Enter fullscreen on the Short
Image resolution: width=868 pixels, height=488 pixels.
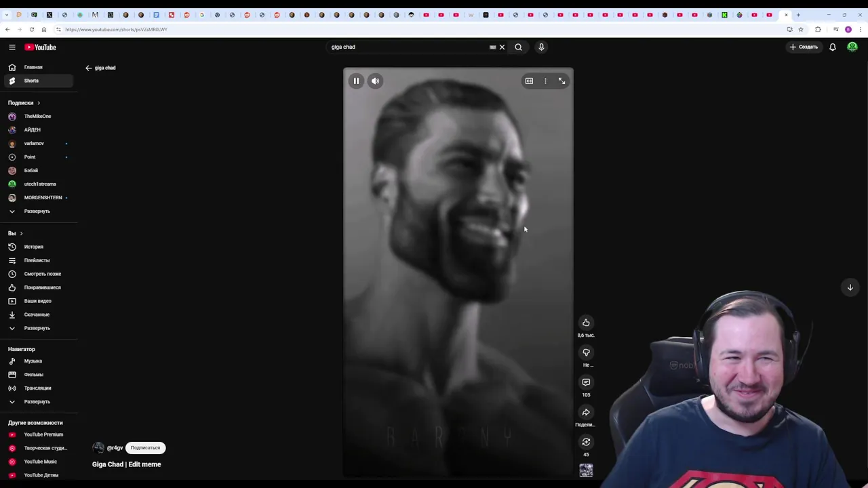coord(561,81)
